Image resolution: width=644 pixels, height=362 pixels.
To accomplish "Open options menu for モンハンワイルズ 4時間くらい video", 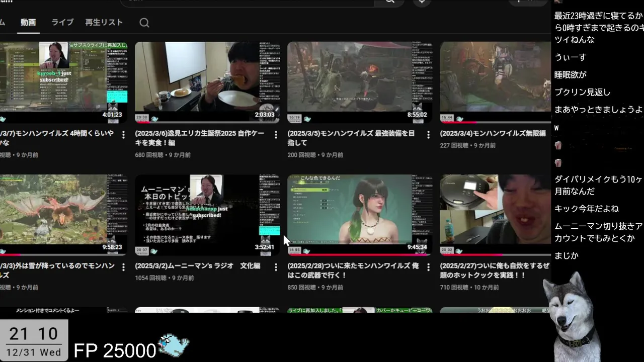I will pos(123,134).
